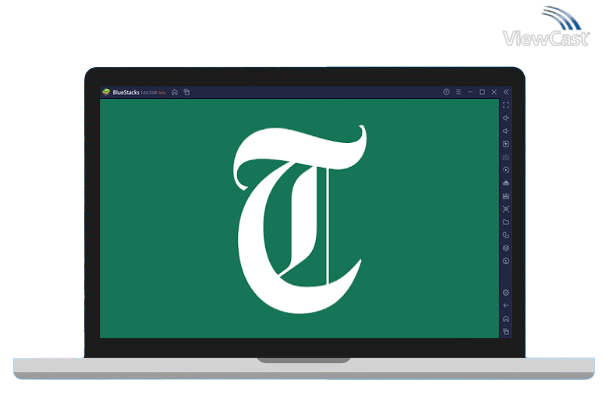
Task: Close the BlueStacks window
Action: (x=494, y=92)
